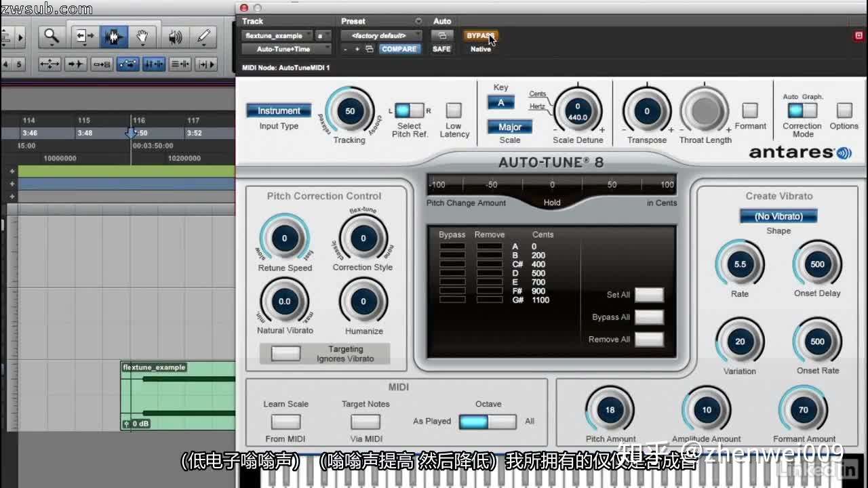Toggle Insertion Follows Playback icon
The width and height of the screenshot is (868, 488).
(205, 64)
